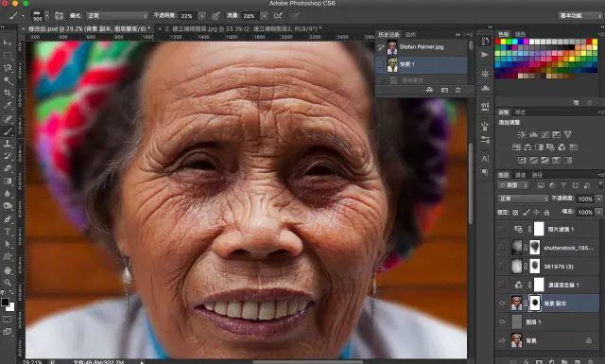Switch to the 修改后.psd document tab
The width and height of the screenshot is (605, 364).
(x=89, y=28)
